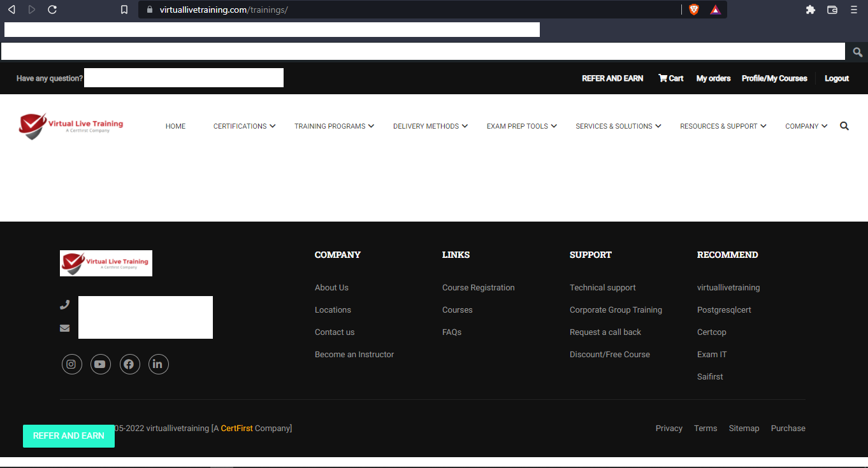Expand the Training Programs dropdown menu
The image size is (868, 468).
(x=335, y=126)
